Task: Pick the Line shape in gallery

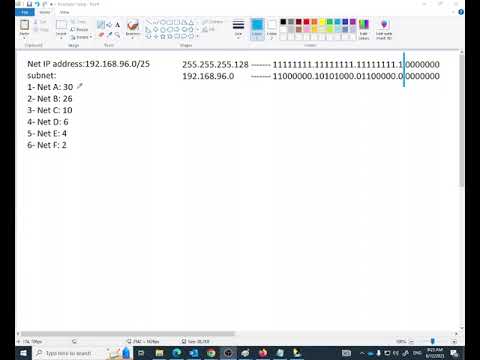Action: click(148, 22)
